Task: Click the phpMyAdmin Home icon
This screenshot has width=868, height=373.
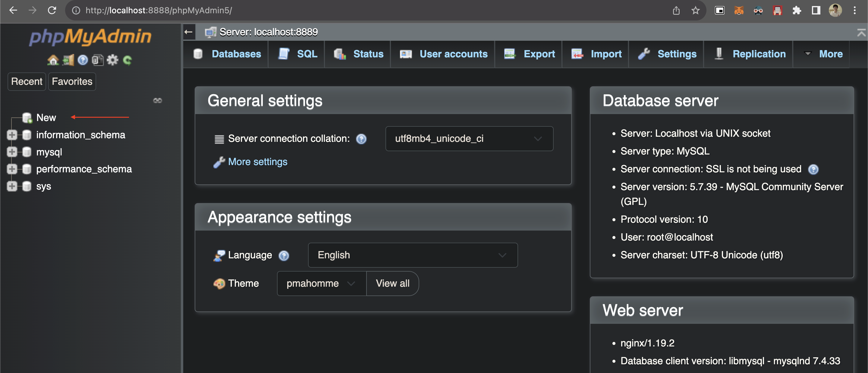Action: [x=53, y=60]
